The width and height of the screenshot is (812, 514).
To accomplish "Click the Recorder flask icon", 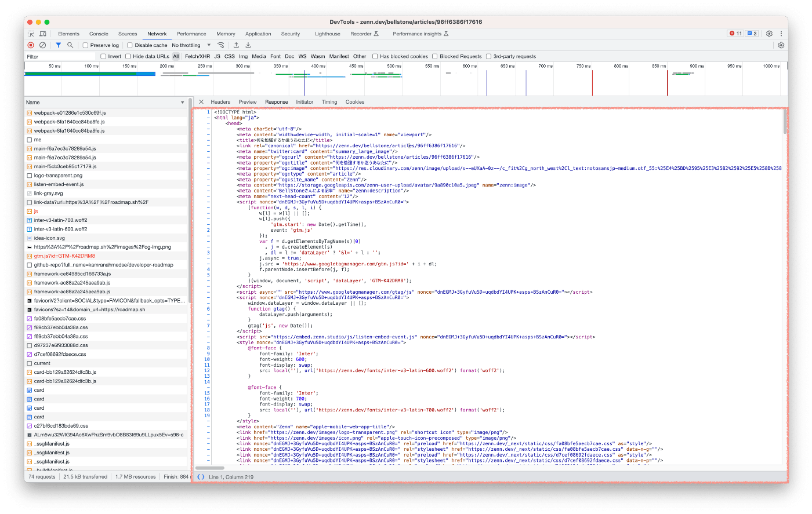I will (x=376, y=34).
